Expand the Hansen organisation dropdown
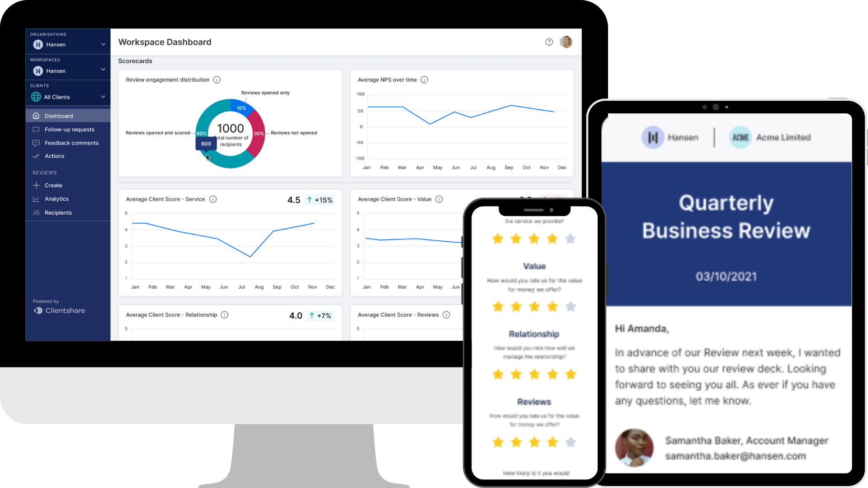Viewport: 868px width, 488px height. pos(103,44)
